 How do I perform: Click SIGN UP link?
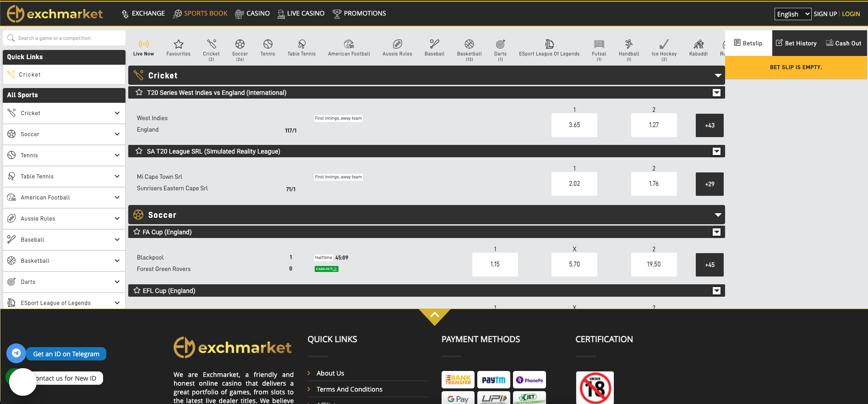825,14
